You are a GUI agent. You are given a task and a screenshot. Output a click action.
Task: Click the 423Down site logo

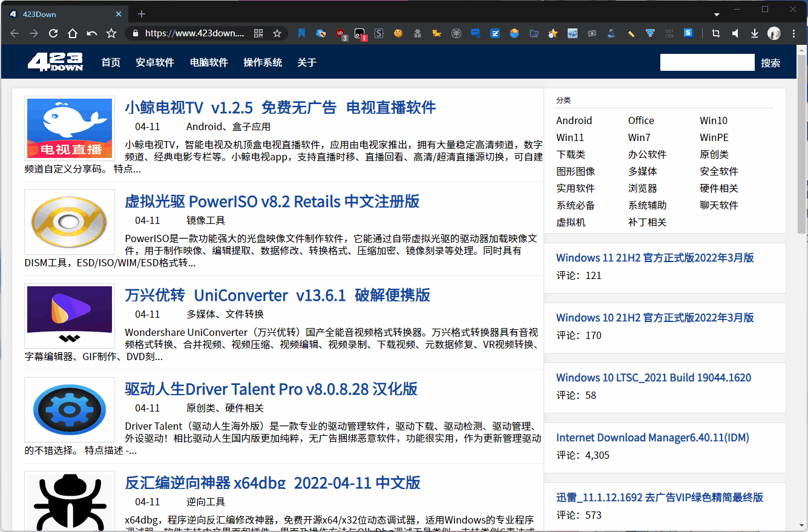pos(55,62)
